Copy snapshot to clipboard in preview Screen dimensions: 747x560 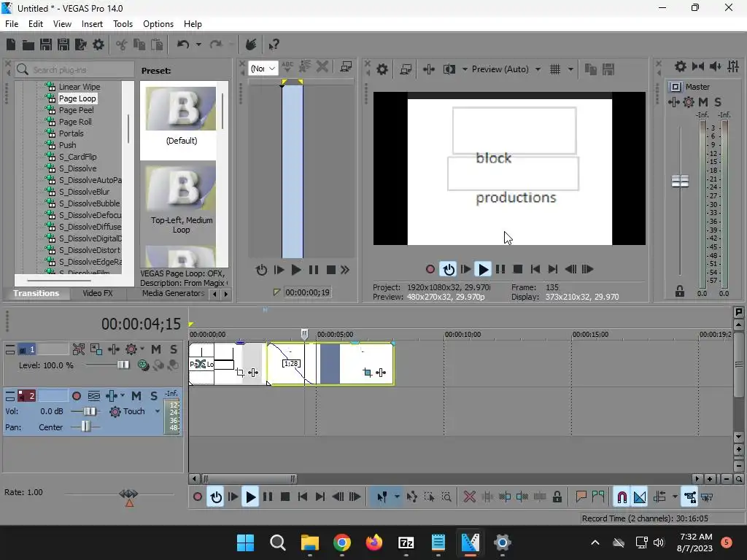pos(590,69)
